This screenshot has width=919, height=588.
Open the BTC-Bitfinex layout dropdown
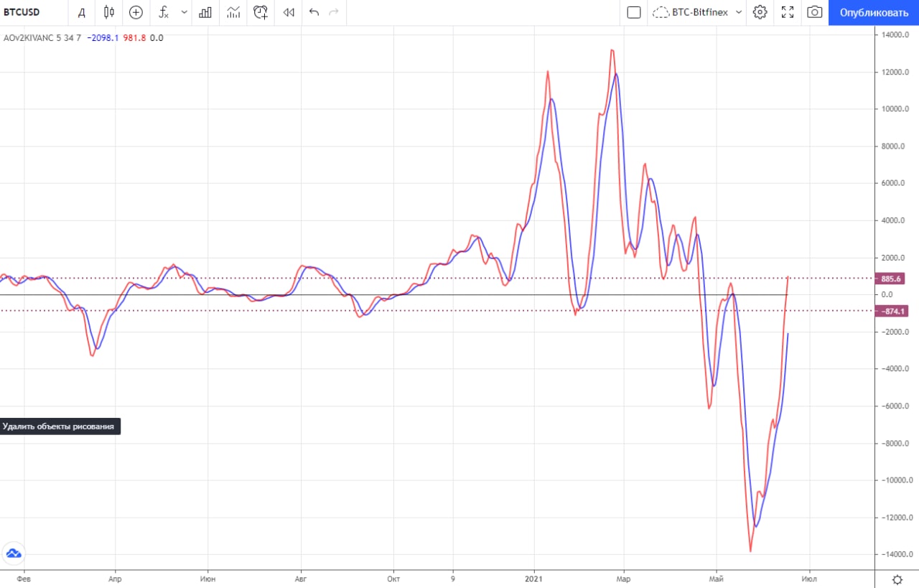coord(697,12)
